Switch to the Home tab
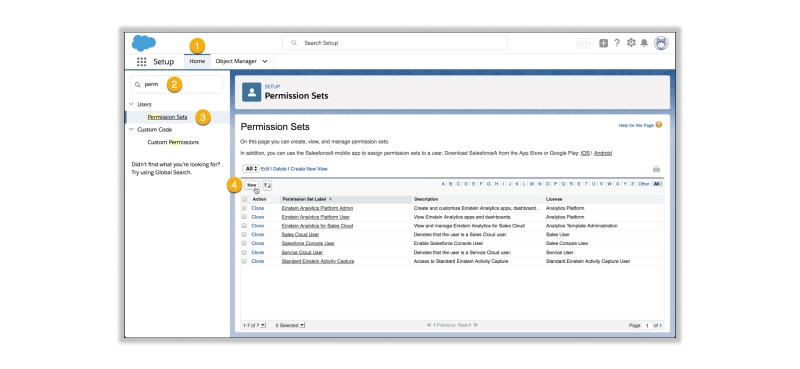800x369 pixels. (197, 61)
